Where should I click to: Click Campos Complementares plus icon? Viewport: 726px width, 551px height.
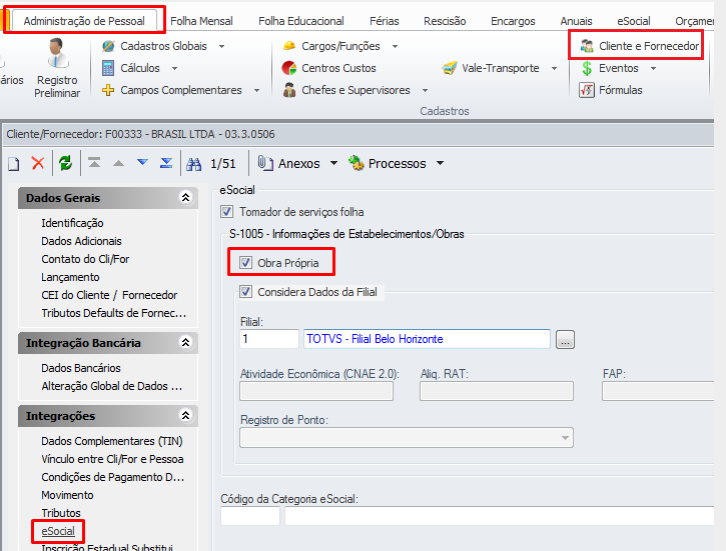click(108, 90)
